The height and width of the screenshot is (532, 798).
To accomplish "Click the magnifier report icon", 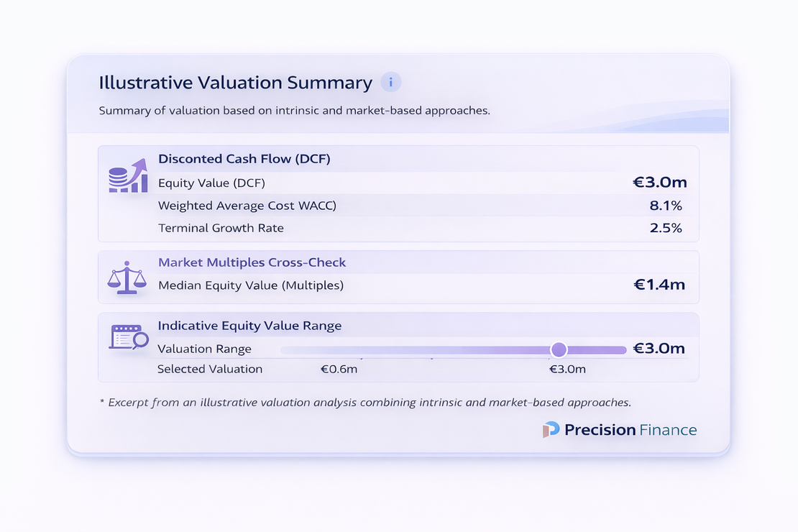I will (x=128, y=336).
